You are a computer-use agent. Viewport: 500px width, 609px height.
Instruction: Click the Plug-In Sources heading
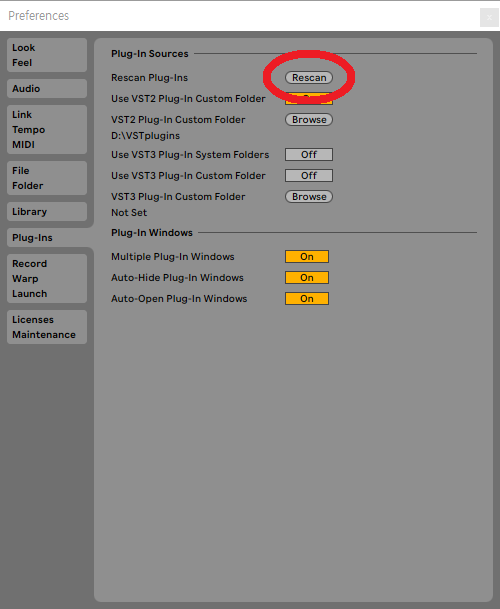[x=150, y=54]
